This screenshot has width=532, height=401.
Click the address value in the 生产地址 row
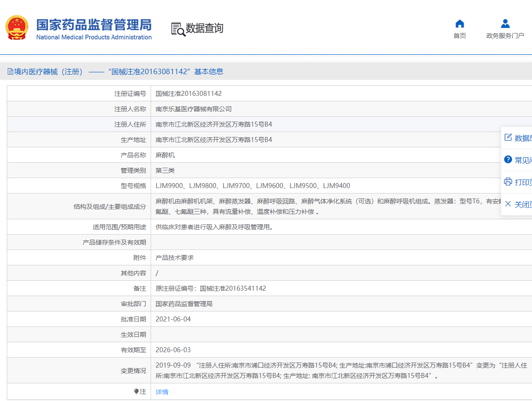pyautogui.click(x=214, y=140)
